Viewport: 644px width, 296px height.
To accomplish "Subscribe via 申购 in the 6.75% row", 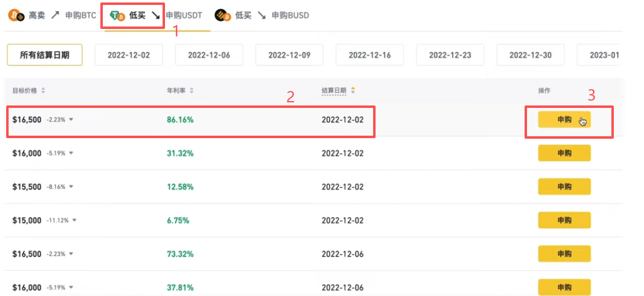I will (x=565, y=220).
